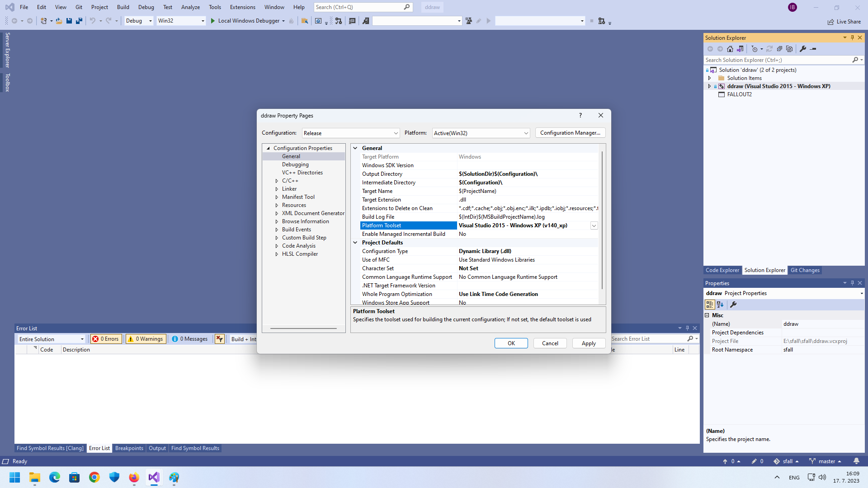The width and height of the screenshot is (868, 488).
Task: Expand the Linker tree node
Action: coord(277,189)
